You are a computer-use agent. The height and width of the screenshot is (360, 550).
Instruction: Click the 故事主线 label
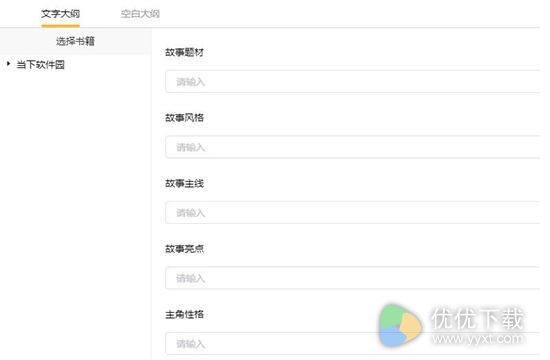point(185,183)
